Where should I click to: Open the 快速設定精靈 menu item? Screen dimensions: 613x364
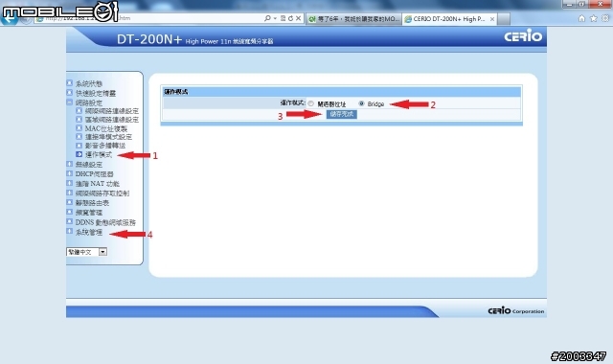[x=96, y=93]
